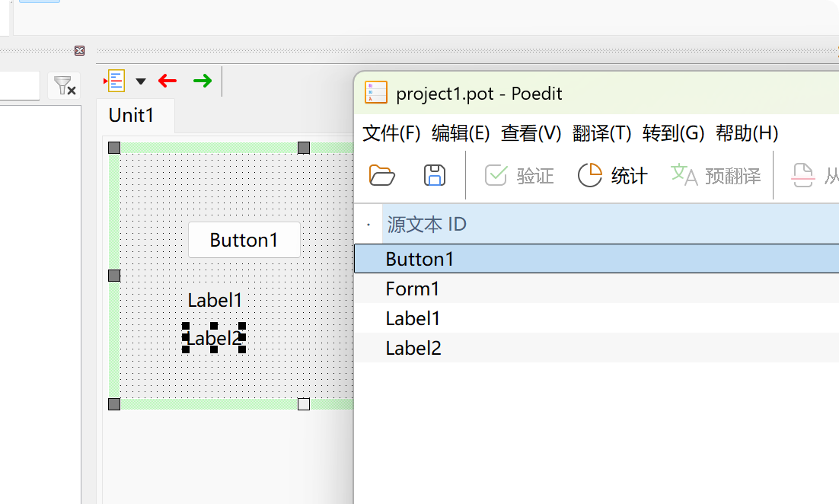Open 统计 (Statistics) from the toolbar
The image size is (839, 504).
[613, 176]
